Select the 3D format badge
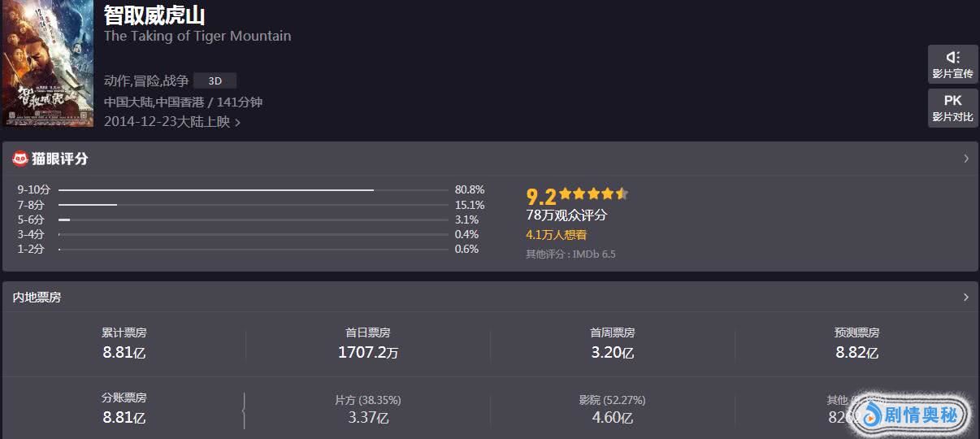This screenshot has height=439, width=980. (x=215, y=80)
